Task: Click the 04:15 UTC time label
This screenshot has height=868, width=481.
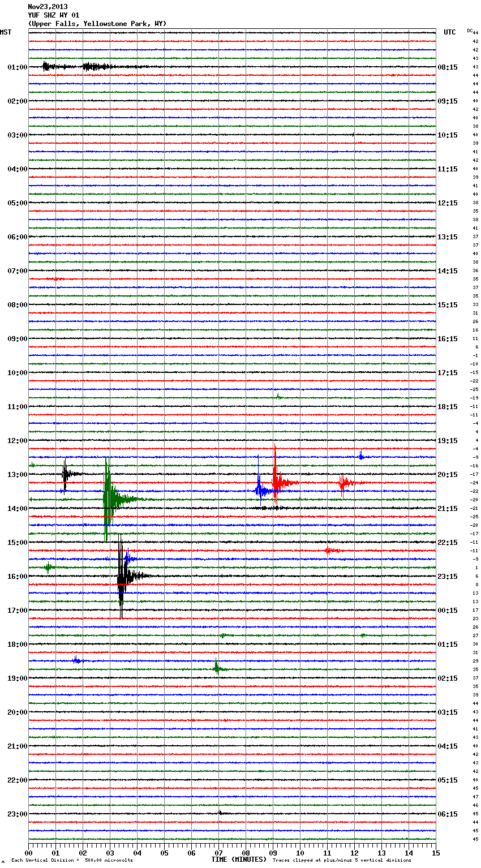Action: [x=448, y=746]
